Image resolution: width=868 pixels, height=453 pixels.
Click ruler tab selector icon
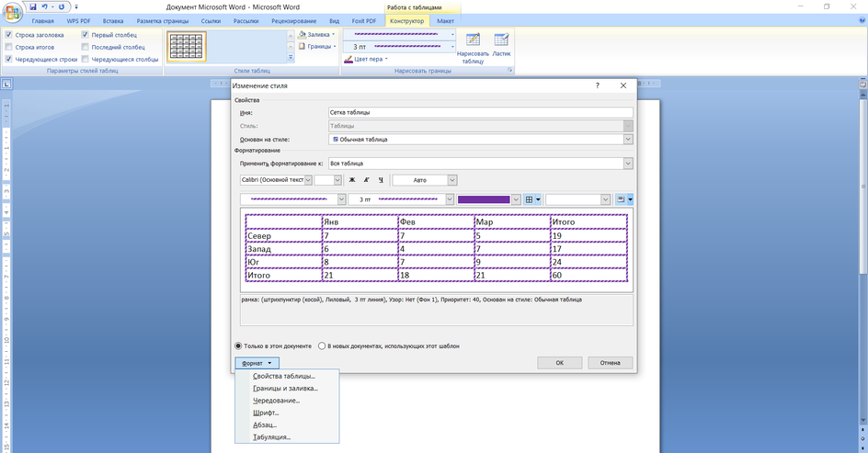click(6, 84)
